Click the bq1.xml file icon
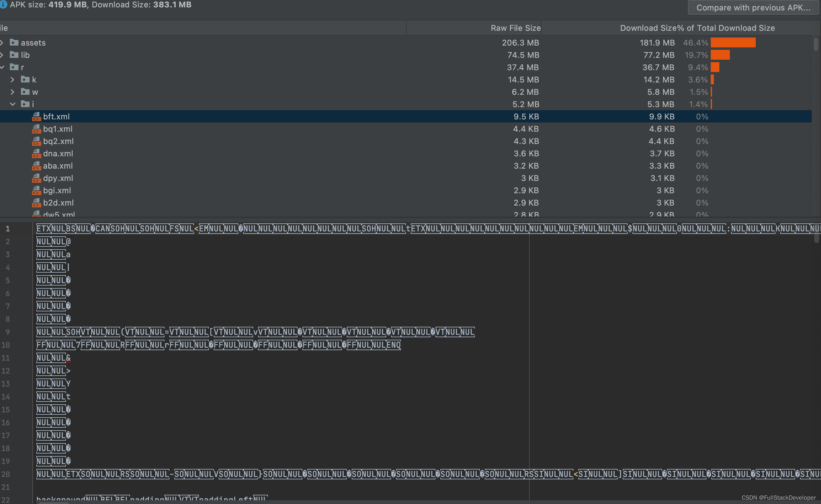 tap(36, 129)
